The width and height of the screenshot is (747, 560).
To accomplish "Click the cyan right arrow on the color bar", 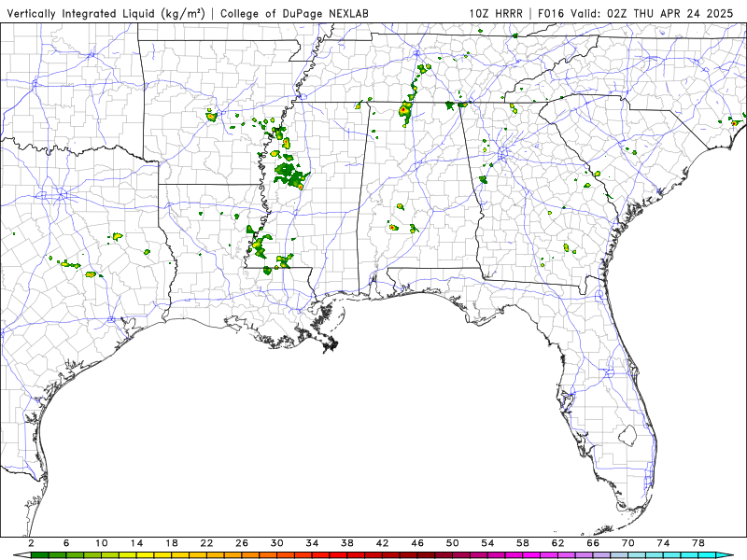I will click(725, 555).
